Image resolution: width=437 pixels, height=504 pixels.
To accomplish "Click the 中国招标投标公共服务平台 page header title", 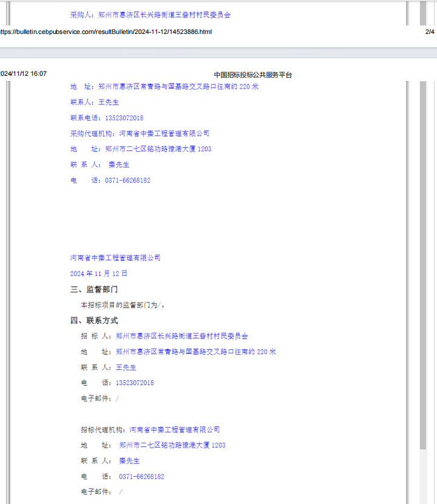I will [x=253, y=75].
